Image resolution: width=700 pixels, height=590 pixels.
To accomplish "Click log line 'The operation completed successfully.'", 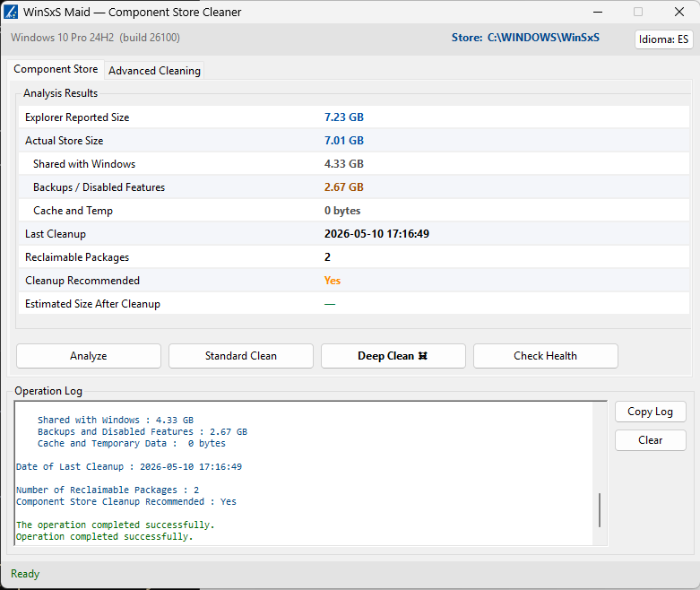I will [x=116, y=525].
